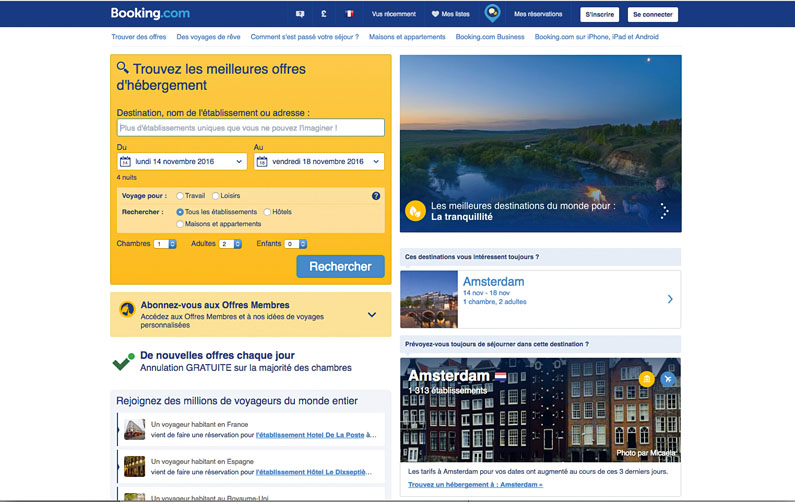
Task: Click the heart icon for Mes listes
Action: tap(435, 14)
